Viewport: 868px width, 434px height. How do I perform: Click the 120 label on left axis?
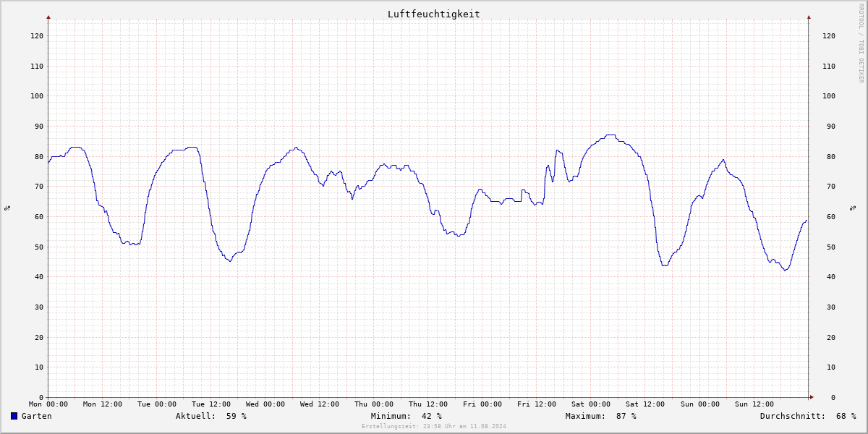(x=37, y=35)
